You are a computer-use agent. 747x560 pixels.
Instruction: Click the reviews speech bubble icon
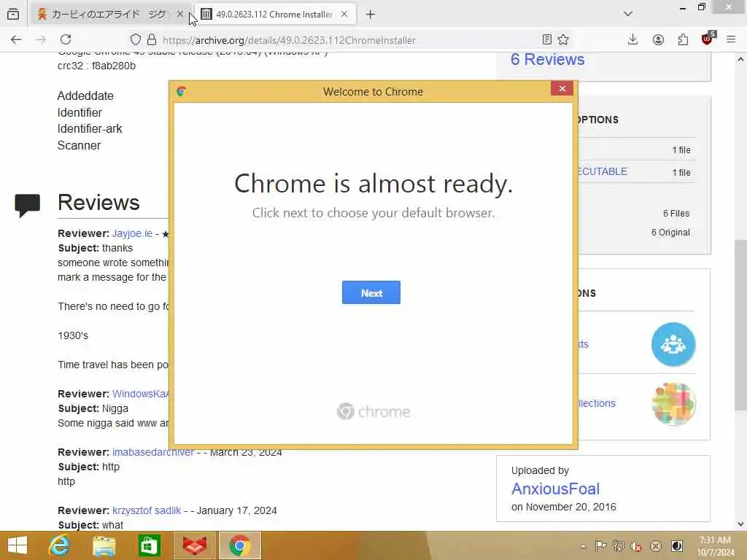[27, 205]
